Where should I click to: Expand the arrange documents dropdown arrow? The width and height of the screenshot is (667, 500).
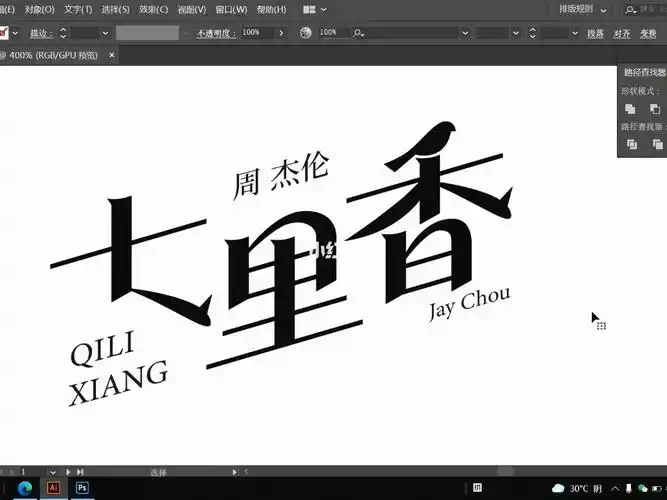(324, 9)
